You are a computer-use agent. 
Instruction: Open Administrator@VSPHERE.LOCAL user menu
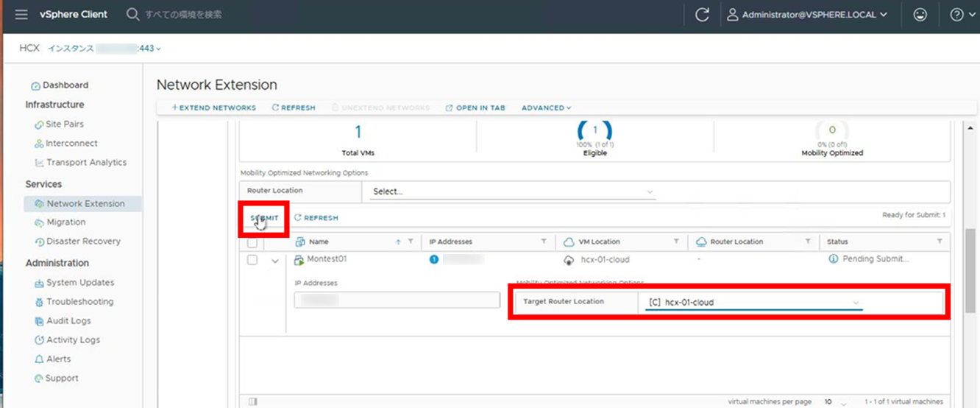click(x=806, y=15)
